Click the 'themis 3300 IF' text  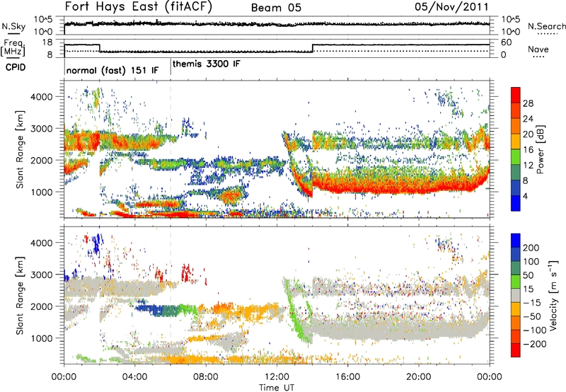coord(206,64)
